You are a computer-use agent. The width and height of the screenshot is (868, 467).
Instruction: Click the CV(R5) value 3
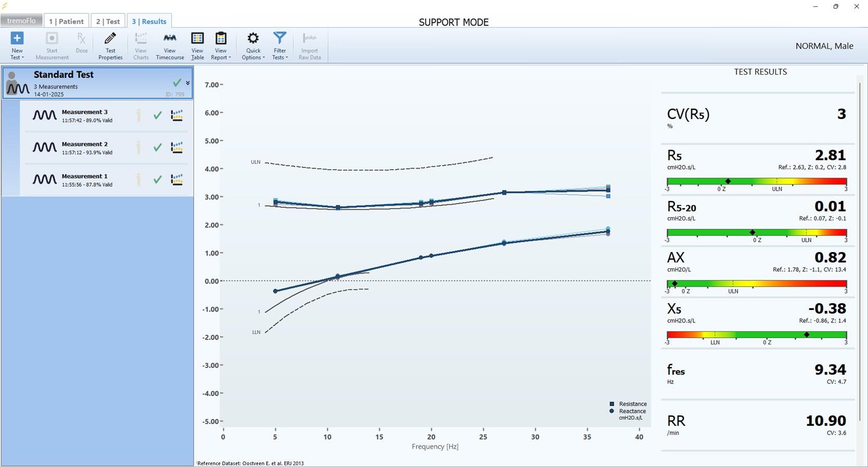[841, 114]
